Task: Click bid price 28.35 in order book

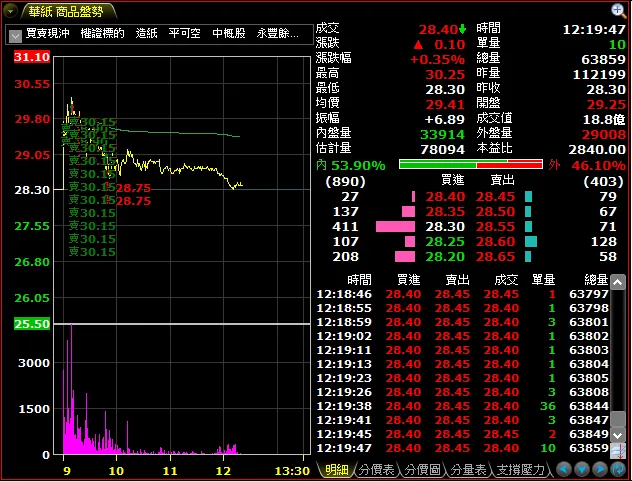Action: point(445,212)
